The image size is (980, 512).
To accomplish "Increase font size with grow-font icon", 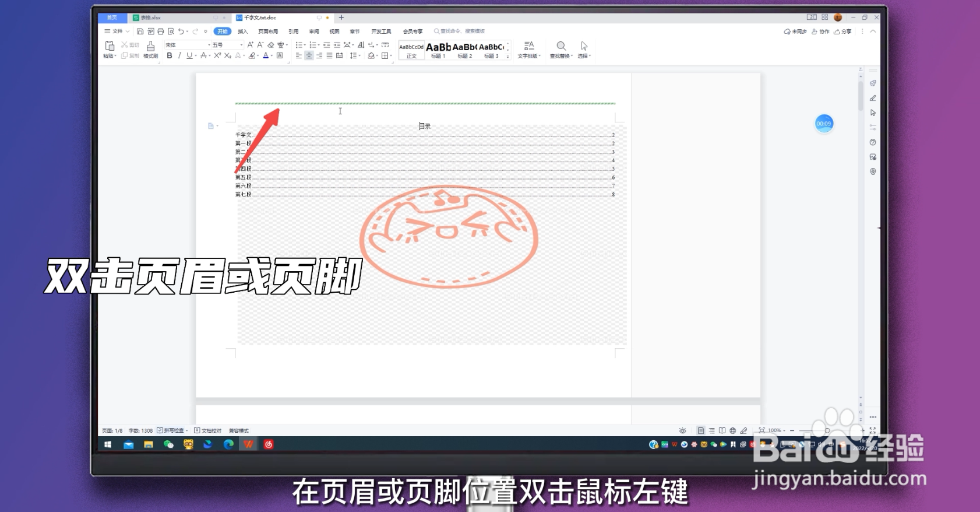I will [x=250, y=45].
